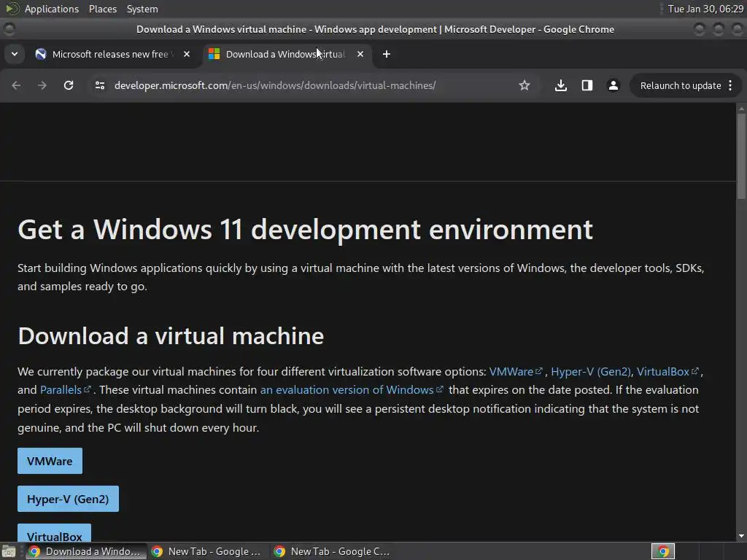Viewport: 747px width, 560px height.
Task: Open the System menu in top panel
Action: point(142,9)
